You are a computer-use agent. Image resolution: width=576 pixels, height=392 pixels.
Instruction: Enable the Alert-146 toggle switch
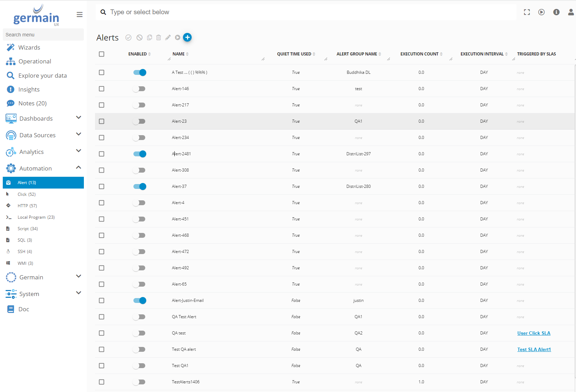click(139, 89)
